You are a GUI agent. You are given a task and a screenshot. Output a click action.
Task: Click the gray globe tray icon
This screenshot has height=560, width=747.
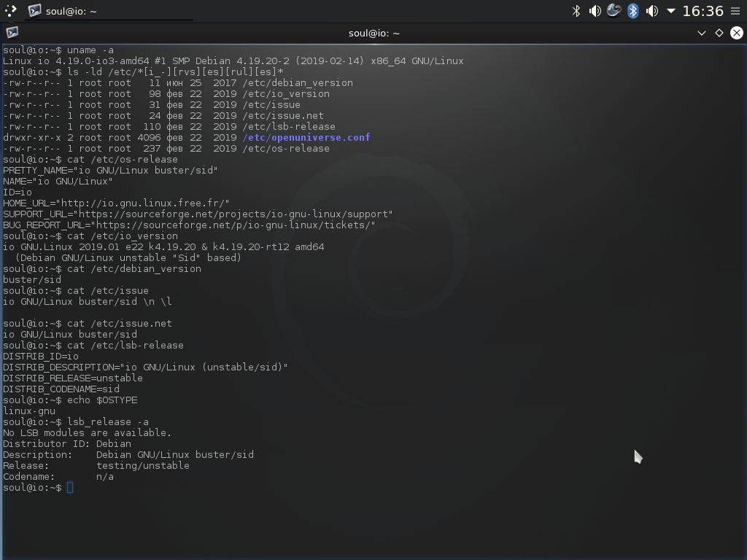pyautogui.click(x=614, y=10)
